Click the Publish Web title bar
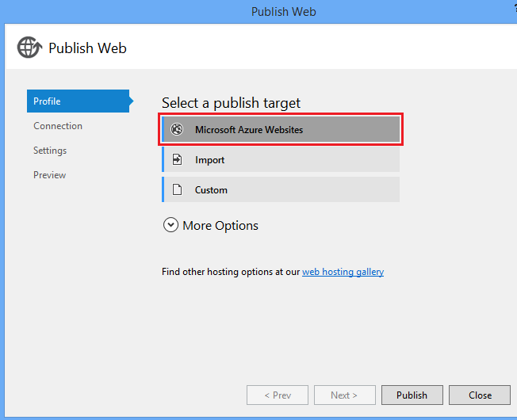 tap(283, 11)
